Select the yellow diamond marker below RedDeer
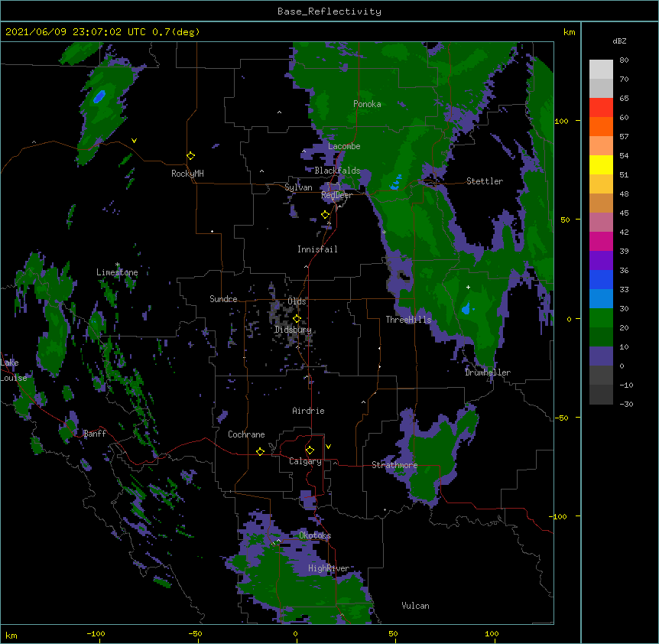Image resolution: width=659 pixels, height=644 pixels. click(x=326, y=215)
